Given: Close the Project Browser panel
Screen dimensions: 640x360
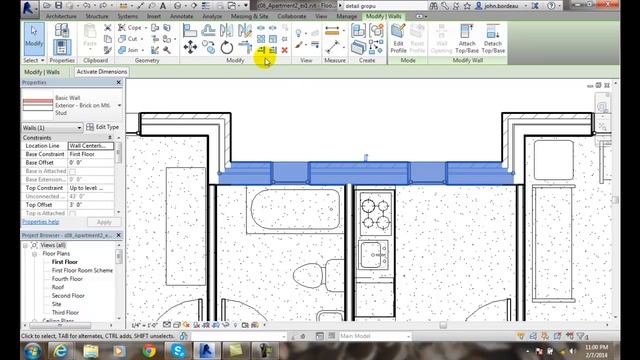Looking at the screenshot, I should pos(118,236).
